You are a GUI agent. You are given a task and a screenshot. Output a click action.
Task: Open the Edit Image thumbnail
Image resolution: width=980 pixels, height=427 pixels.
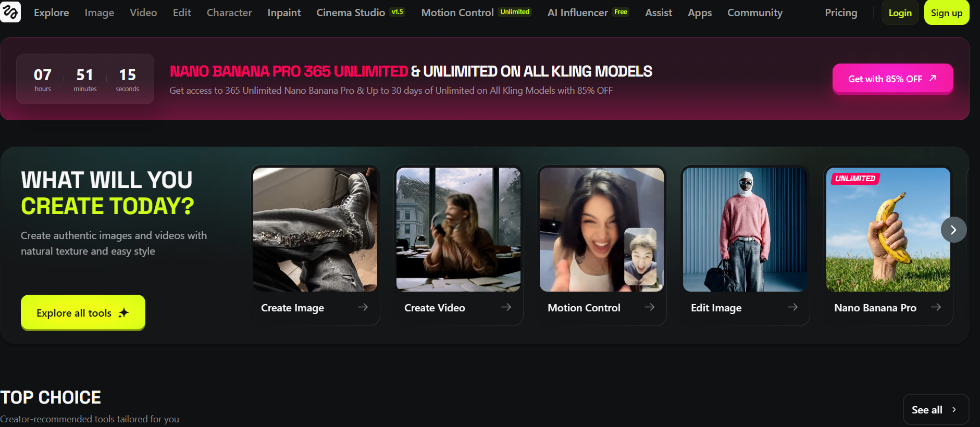[745, 230]
